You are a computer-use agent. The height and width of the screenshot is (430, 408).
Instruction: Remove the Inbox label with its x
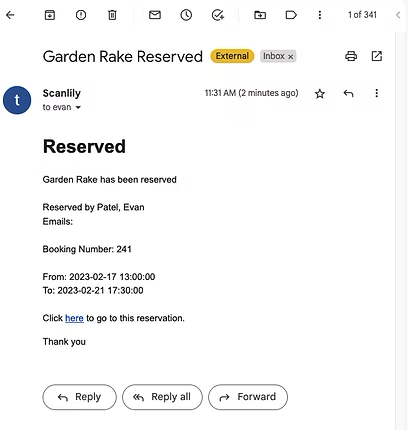[x=291, y=57]
